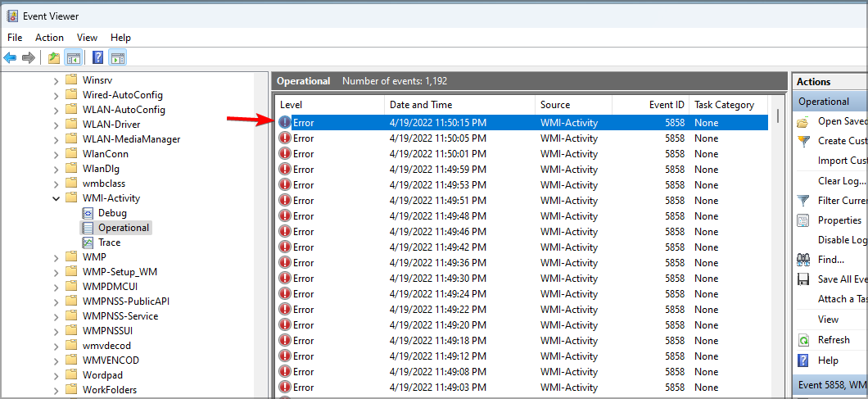Image resolution: width=868 pixels, height=399 pixels.
Task: Open the File menu
Action: 15,38
